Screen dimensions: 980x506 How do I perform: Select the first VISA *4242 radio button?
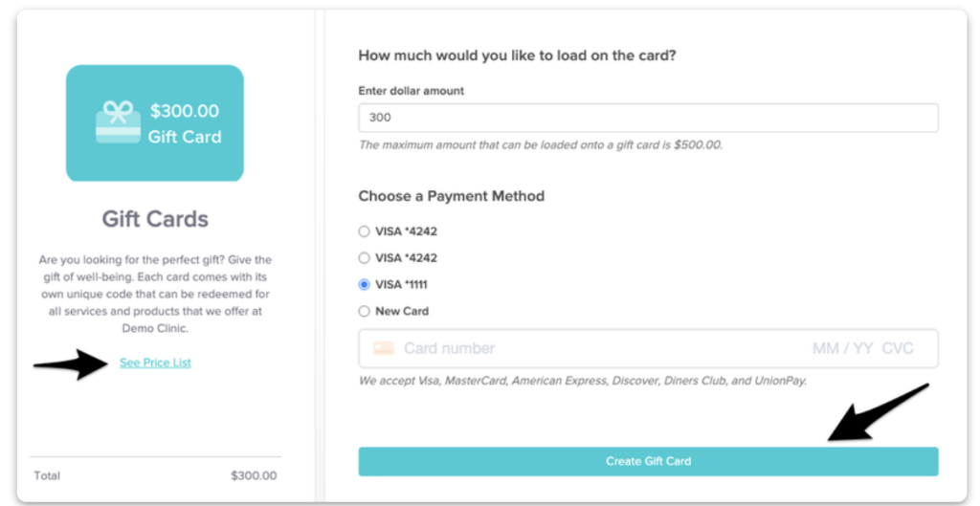(364, 231)
